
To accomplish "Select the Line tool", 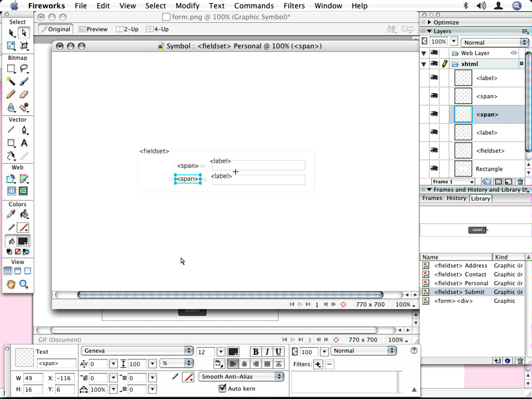I will [x=11, y=130].
